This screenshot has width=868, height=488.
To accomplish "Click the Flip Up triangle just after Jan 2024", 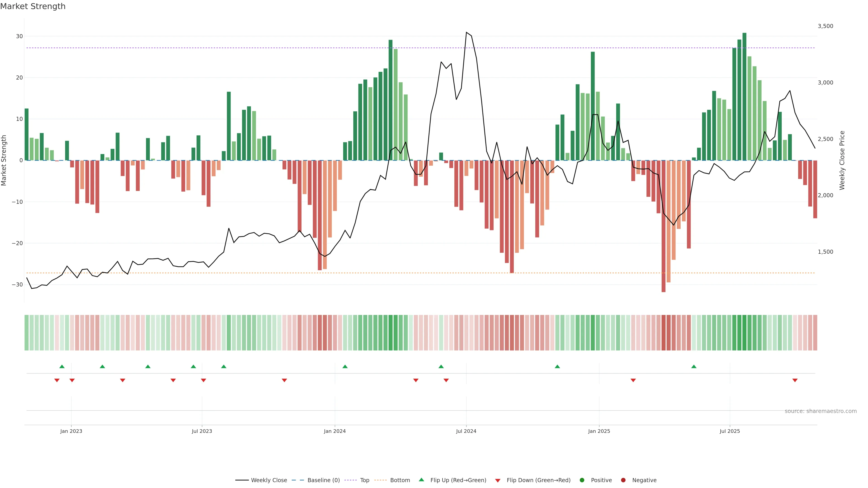I will coord(345,366).
